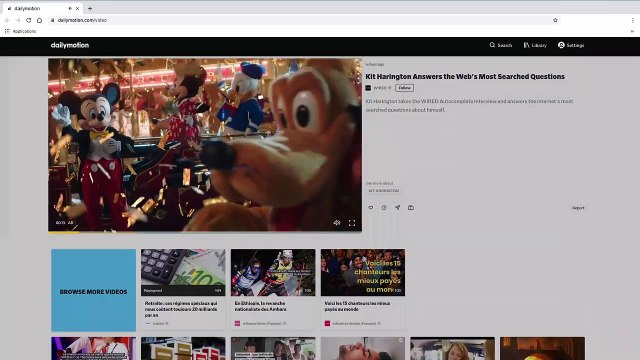Image resolution: width=640 pixels, height=360 pixels.
Task: Go back in browser history
Action: pyautogui.click(x=7, y=20)
